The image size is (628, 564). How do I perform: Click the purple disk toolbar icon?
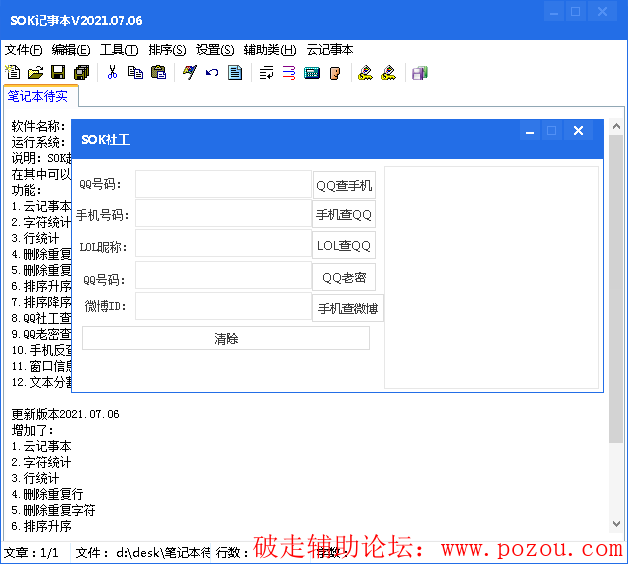(420, 73)
